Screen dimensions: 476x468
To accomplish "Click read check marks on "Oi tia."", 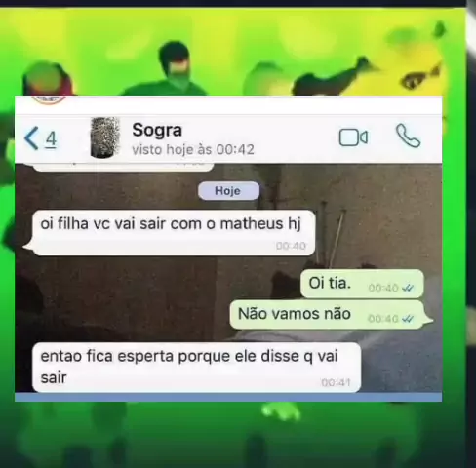I will [x=408, y=288].
